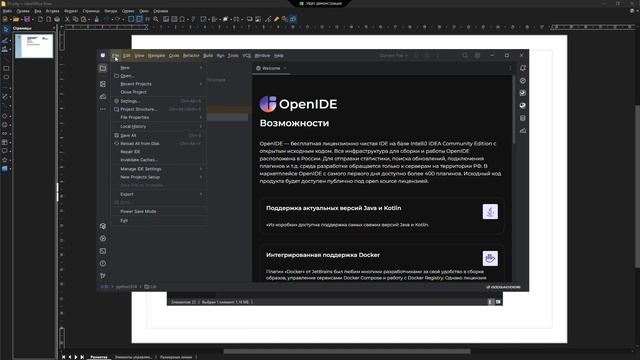Click the LibreOffice Zoom & Pan magnifier icon
The width and height of the screenshot is (640, 360).
point(156,19)
